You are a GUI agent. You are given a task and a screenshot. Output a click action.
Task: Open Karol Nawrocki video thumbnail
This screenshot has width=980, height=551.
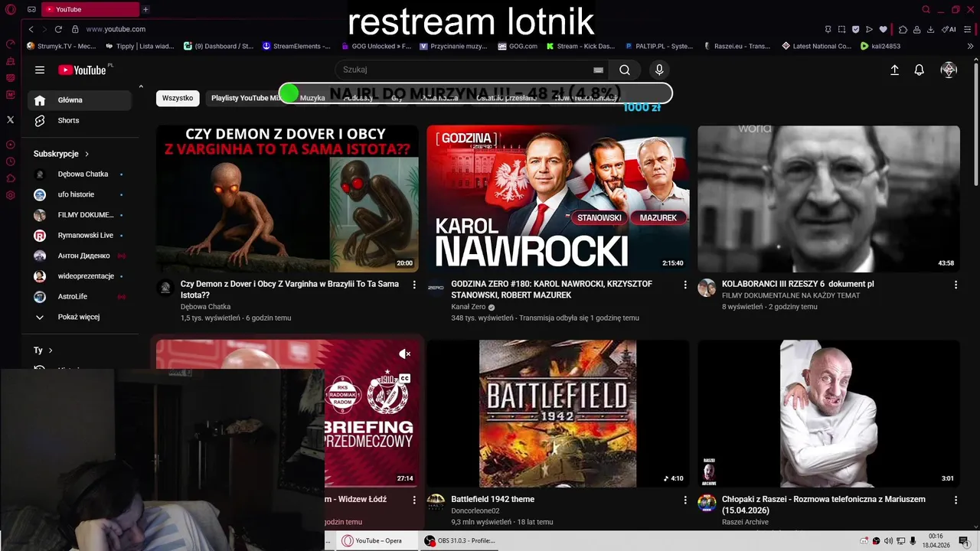[558, 199]
